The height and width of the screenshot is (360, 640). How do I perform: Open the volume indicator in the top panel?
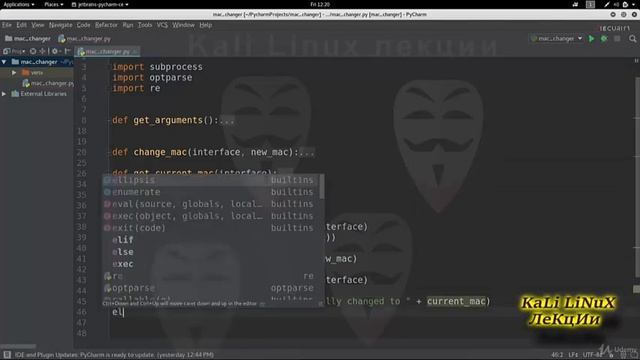coord(616,4)
